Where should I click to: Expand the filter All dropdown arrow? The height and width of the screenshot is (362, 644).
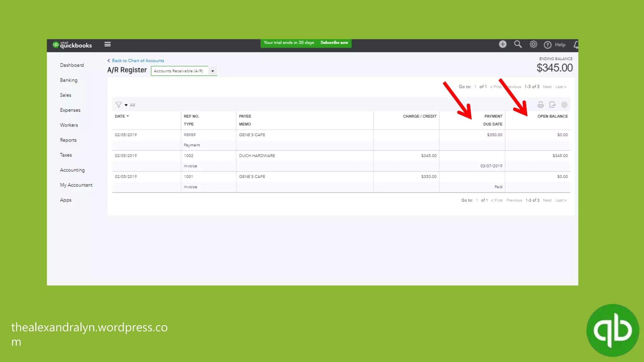pyautogui.click(x=126, y=105)
